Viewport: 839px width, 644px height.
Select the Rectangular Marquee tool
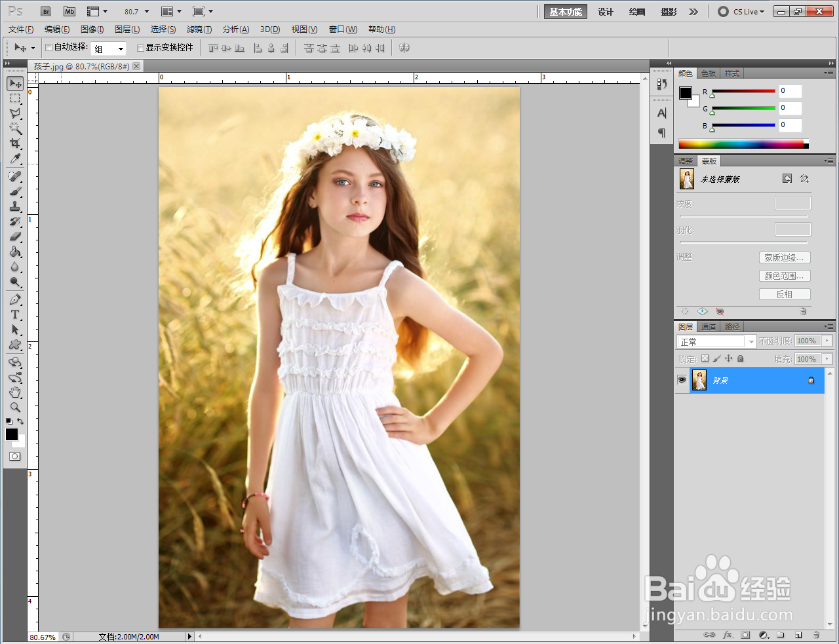tap(15, 98)
